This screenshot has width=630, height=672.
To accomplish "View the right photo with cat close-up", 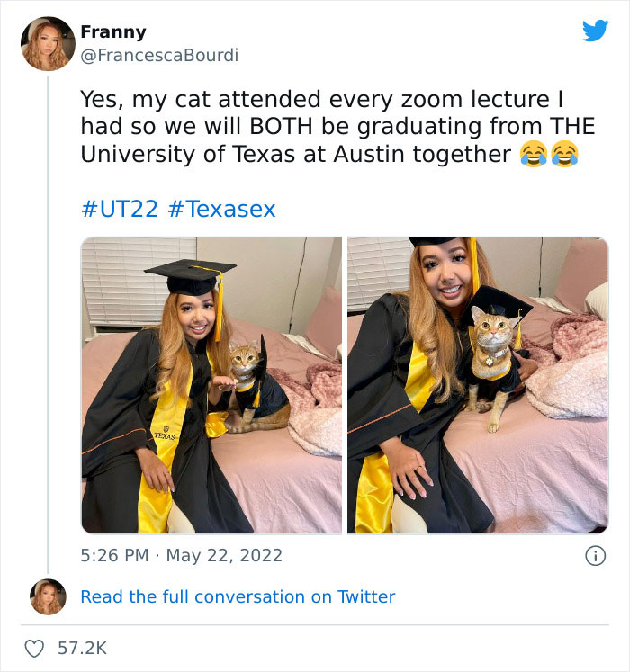I will (478, 385).
